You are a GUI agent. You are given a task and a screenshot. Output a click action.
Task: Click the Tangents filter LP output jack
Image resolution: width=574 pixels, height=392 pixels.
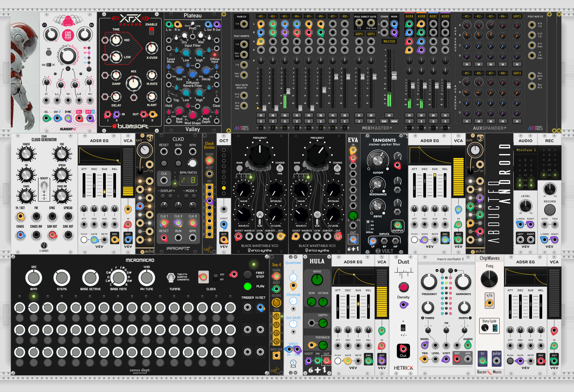coord(373,240)
